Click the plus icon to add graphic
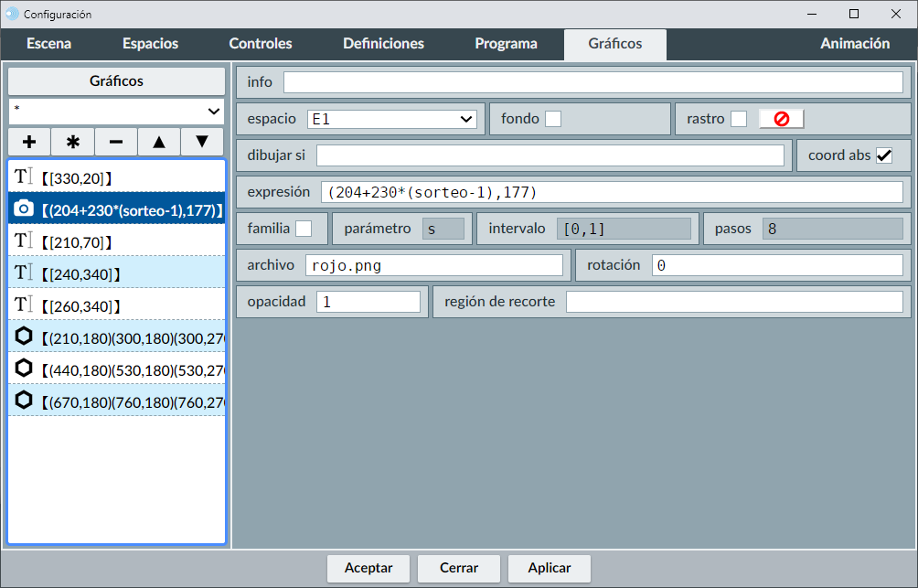This screenshot has height=588, width=918. tap(29, 143)
